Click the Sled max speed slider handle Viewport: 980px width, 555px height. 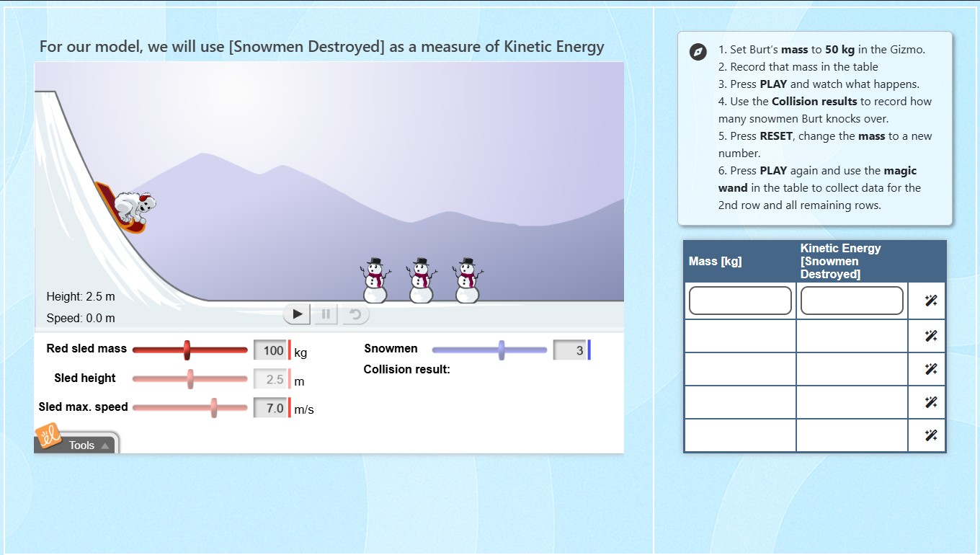pyautogui.click(x=215, y=407)
